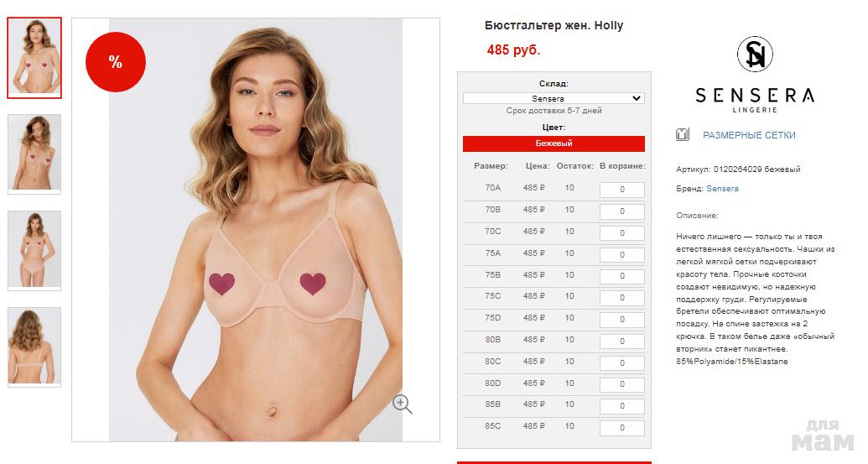Click the main product photo

[x=256, y=230]
